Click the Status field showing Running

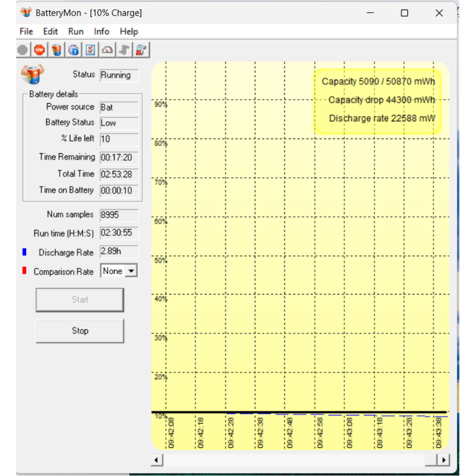(x=119, y=75)
